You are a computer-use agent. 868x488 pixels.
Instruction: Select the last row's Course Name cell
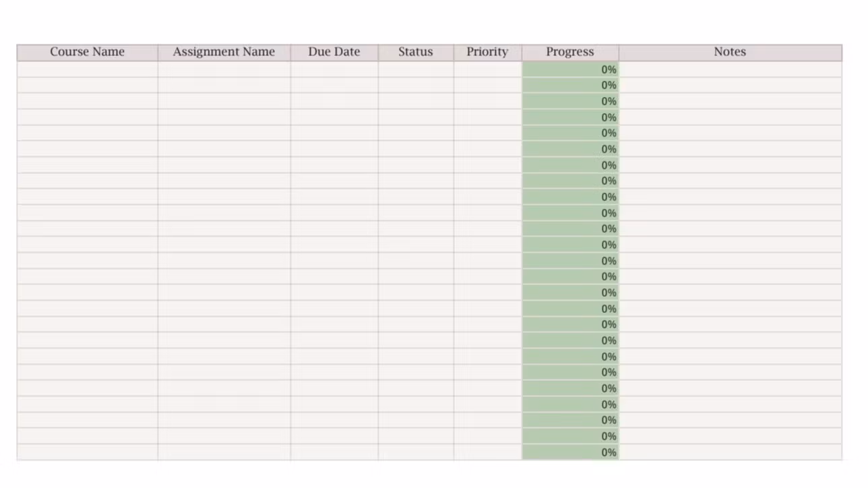pos(88,452)
